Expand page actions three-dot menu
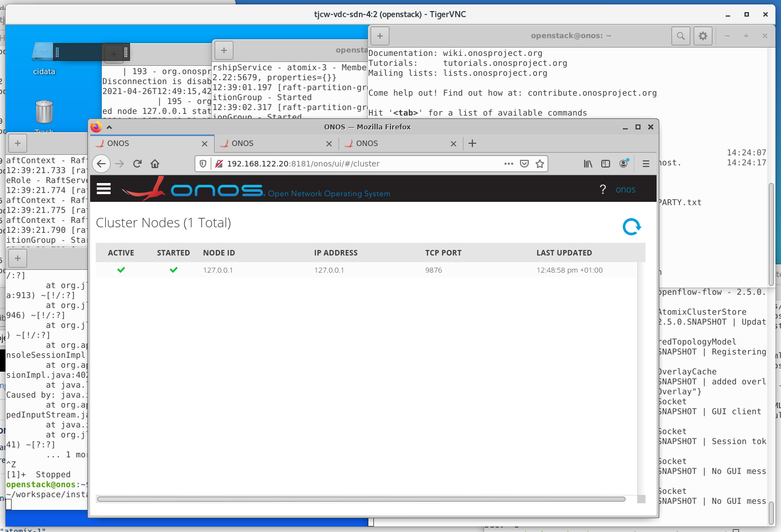The width and height of the screenshot is (781, 532). 508,164
